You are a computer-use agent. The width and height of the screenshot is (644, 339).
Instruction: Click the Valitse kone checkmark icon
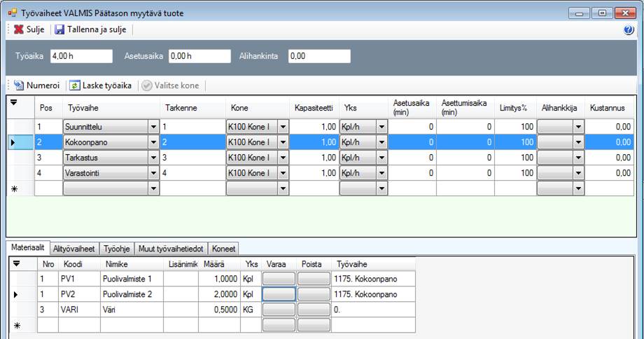[146, 85]
